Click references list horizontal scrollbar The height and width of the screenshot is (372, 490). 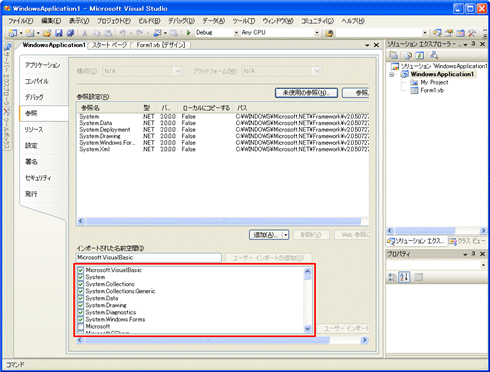[223, 221]
